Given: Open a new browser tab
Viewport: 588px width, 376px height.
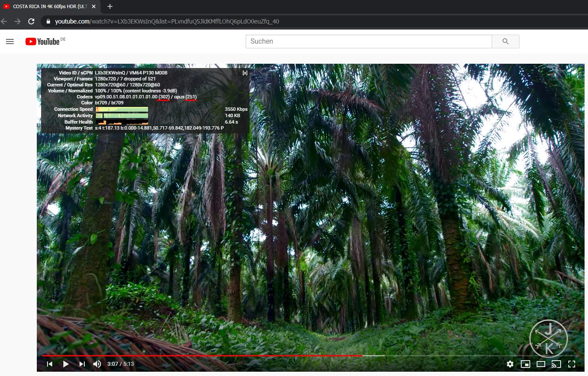Looking at the screenshot, I should pos(110,6).
